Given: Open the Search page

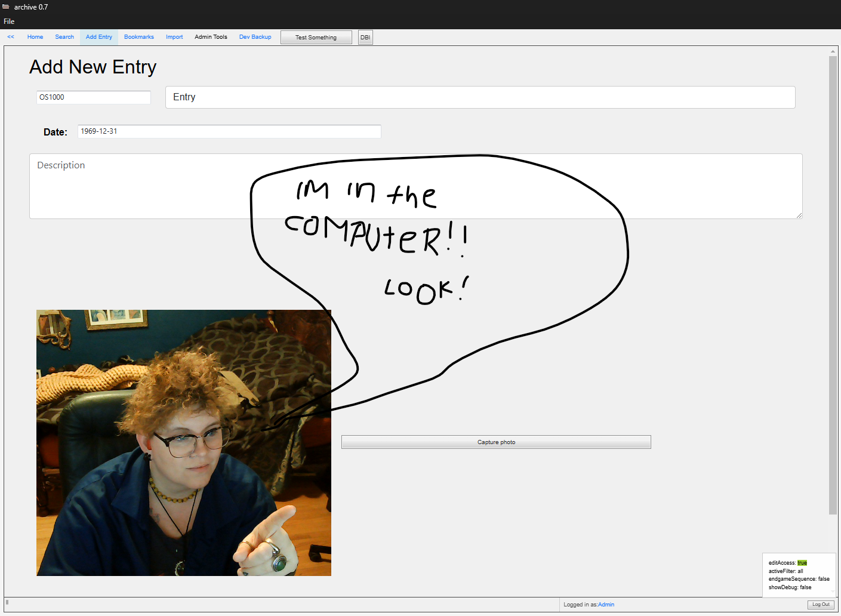Looking at the screenshot, I should tap(64, 37).
